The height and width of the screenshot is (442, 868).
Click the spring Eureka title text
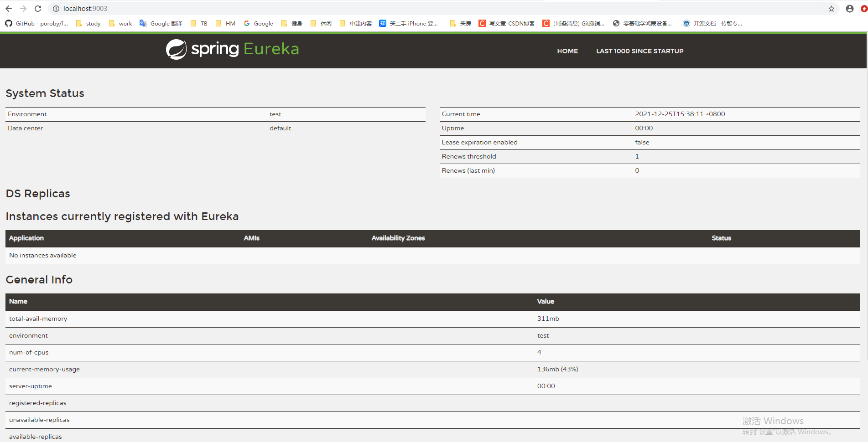245,49
